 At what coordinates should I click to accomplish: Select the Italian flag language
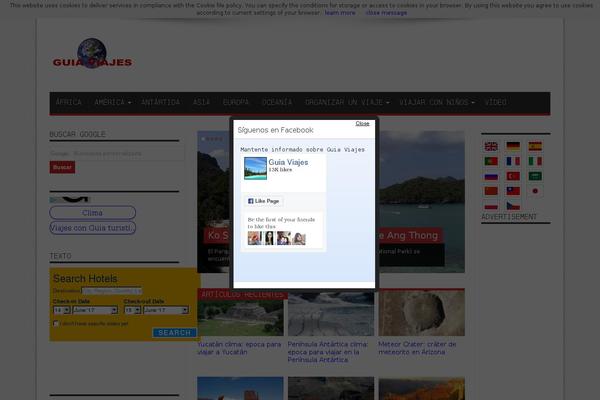535,161
